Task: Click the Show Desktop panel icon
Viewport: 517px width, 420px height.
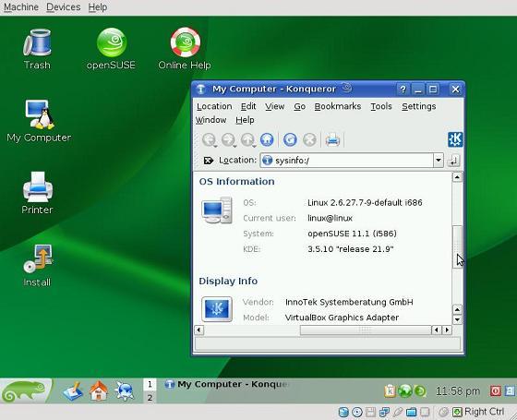Action: click(x=73, y=391)
